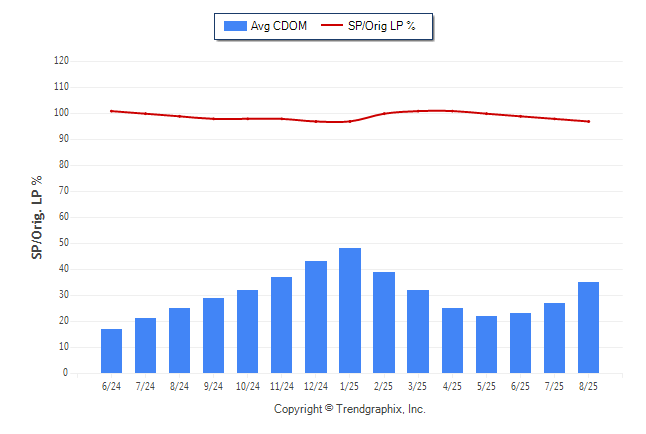Click the x-axis label 4/25
The height and width of the screenshot is (434, 646).
tap(452, 386)
